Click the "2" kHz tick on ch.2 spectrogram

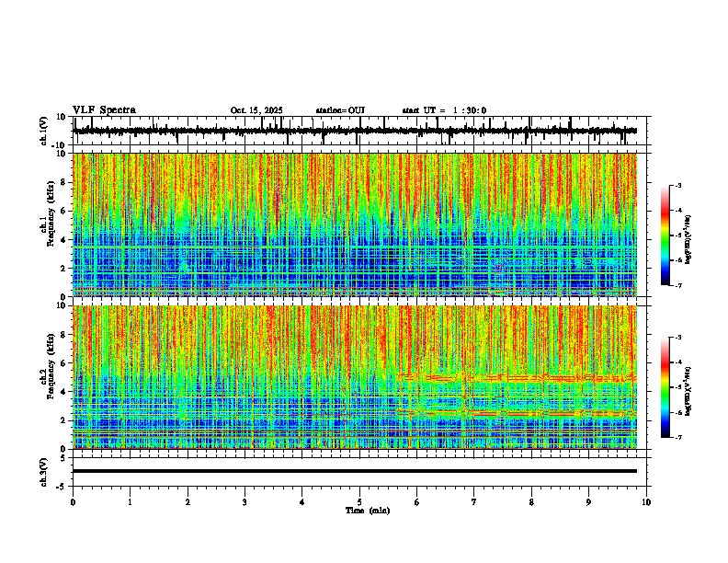click(63, 420)
